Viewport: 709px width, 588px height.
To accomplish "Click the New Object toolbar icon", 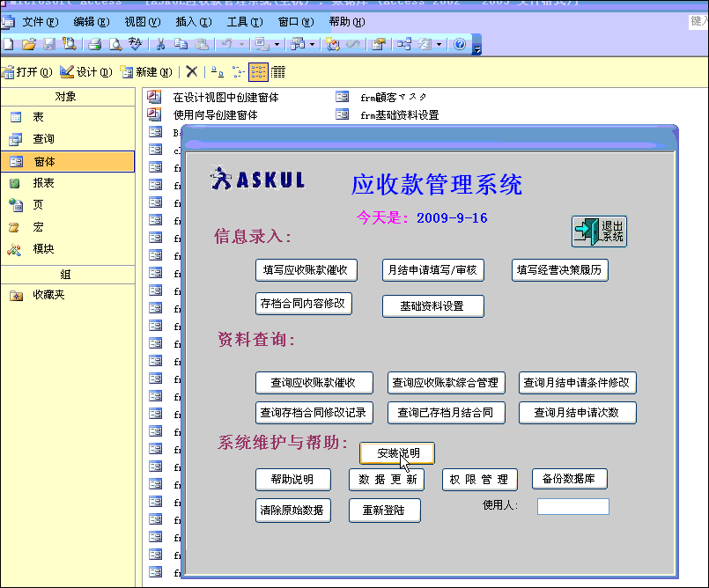I will [x=425, y=44].
